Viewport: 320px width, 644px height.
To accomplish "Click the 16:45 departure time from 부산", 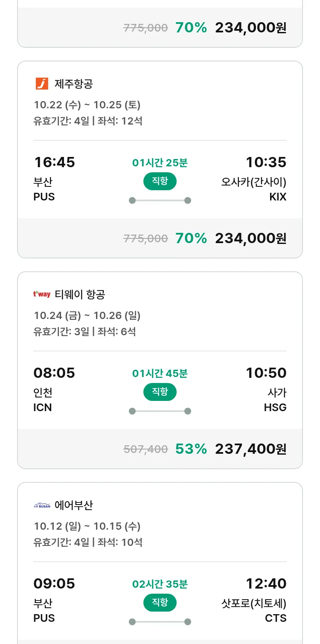I will [54, 162].
